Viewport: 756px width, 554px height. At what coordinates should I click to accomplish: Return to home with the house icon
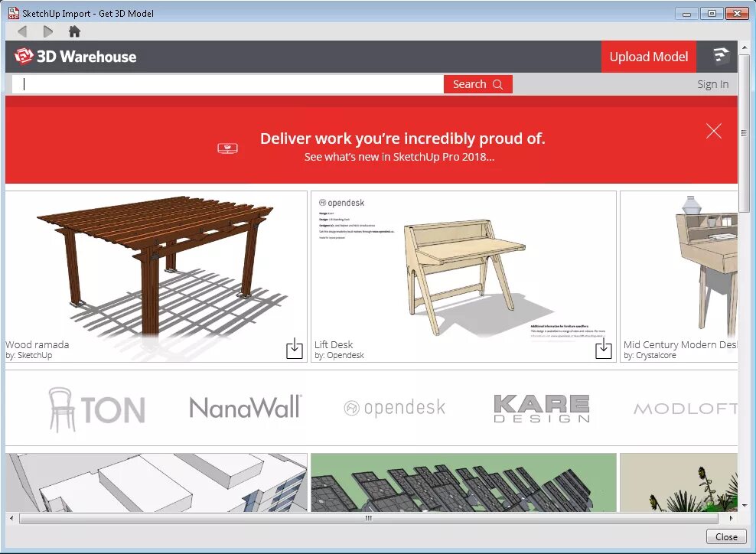click(x=74, y=32)
